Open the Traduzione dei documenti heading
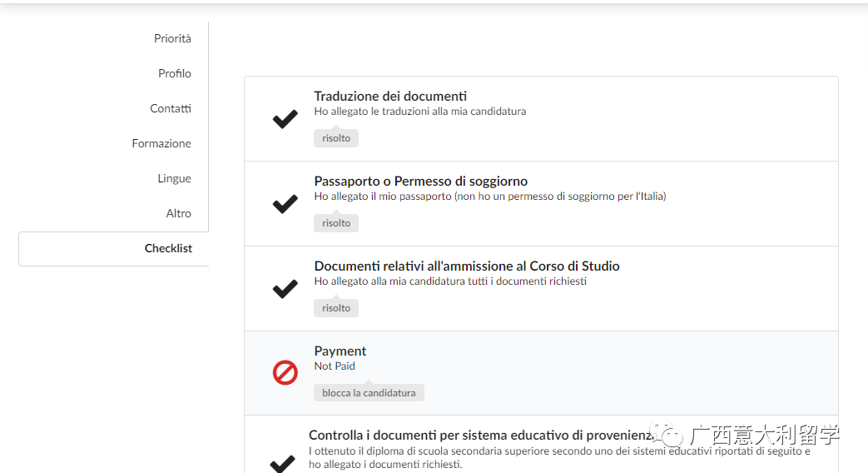Image resolution: width=868 pixels, height=473 pixels. point(390,97)
